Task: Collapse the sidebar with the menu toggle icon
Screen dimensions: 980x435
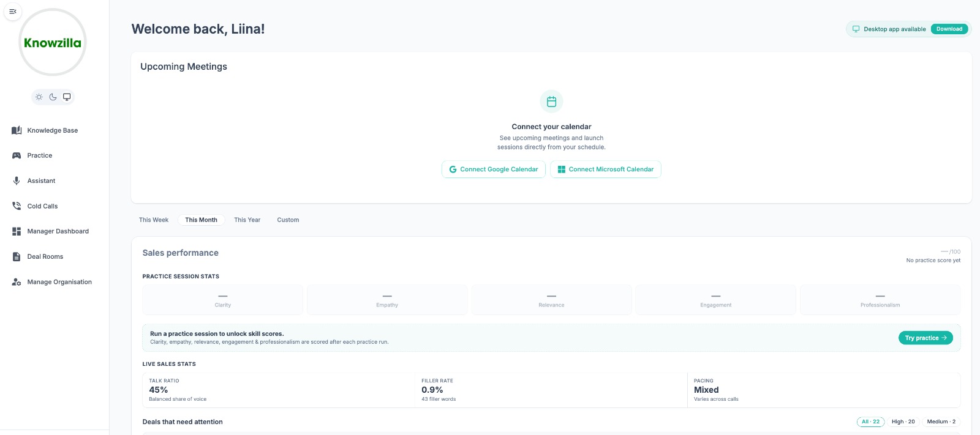Action: (12, 12)
